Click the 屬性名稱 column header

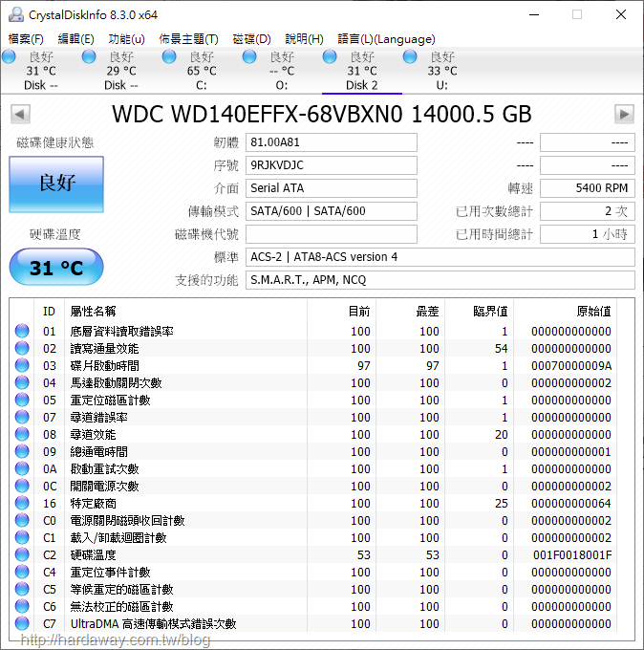point(185,311)
